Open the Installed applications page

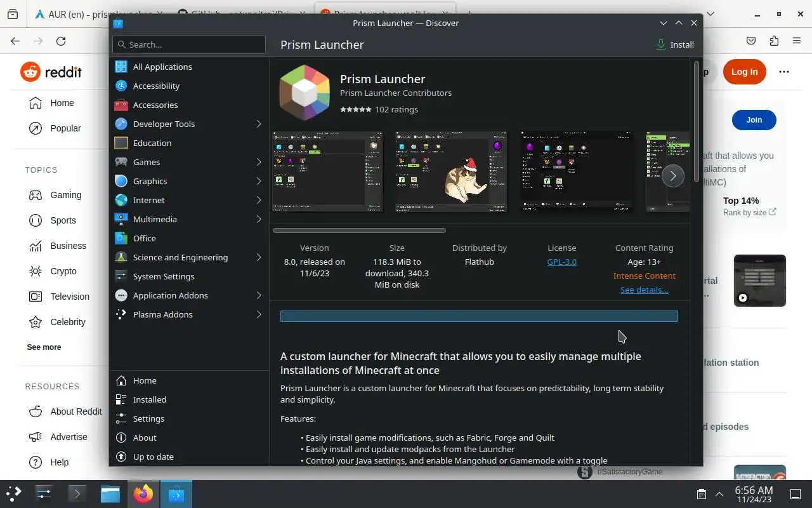tap(189, 399)
